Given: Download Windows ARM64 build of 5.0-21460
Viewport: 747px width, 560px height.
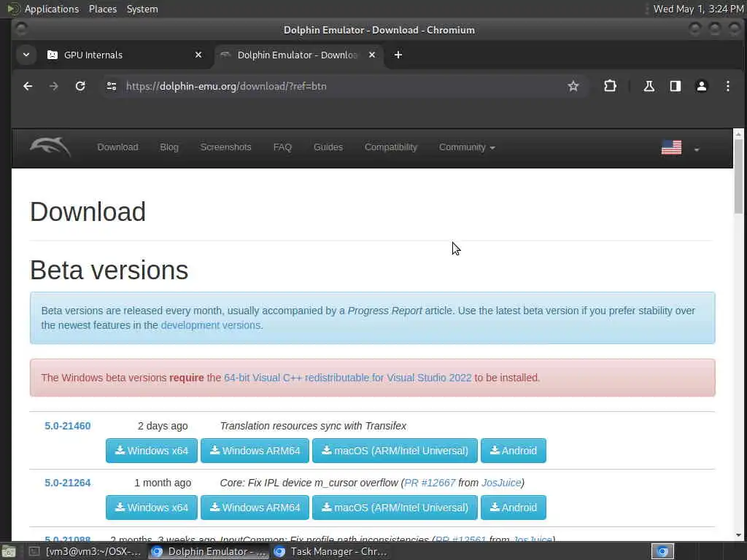Looking at the screenshot, I should 255,451.
